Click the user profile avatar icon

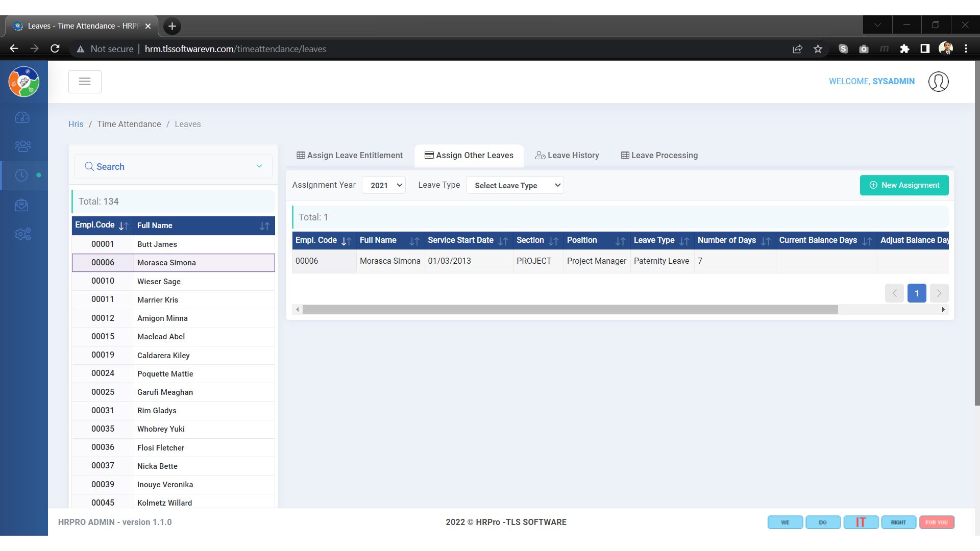[x=938, y=82]
